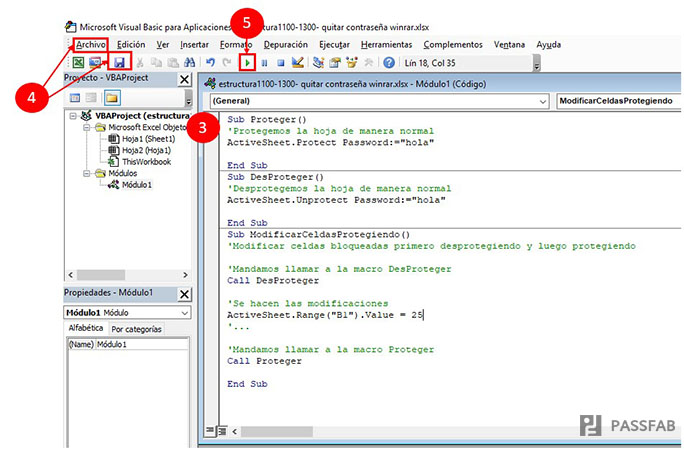
Task: Click the line 'Call DesProteger' in code
Action: [273, 281]
